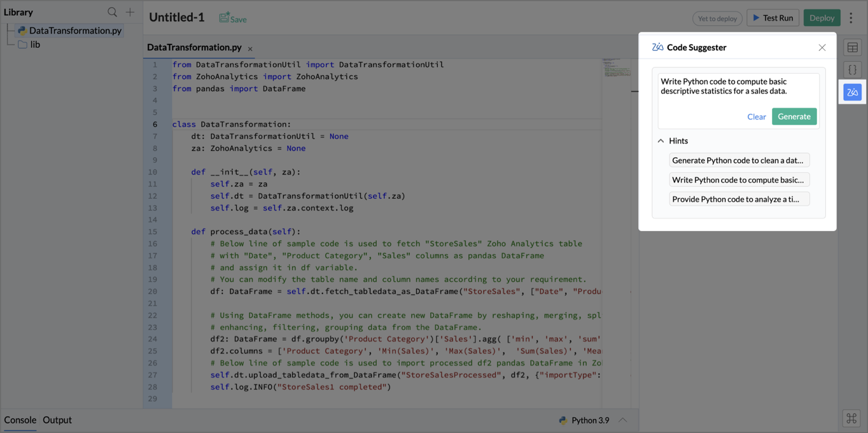Click the 'def process_data(self):' line
Screen dimensions: 868x433
pyautogui.click(x=246, y=232)
